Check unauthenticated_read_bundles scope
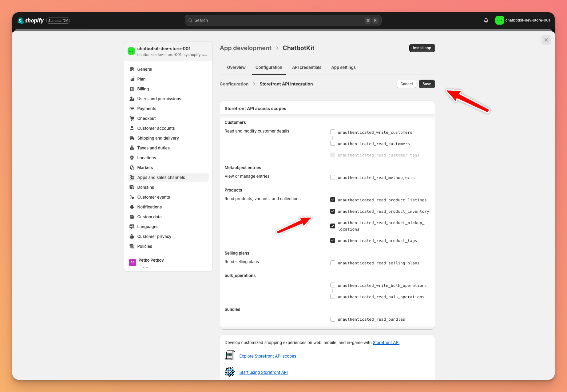Viewport: 567px width, 392px height. click(333, 319)
